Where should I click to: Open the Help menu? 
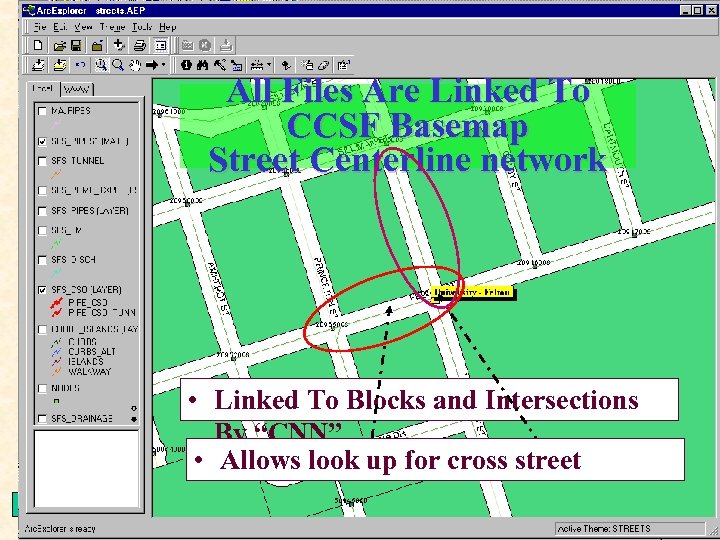(168, 27)
